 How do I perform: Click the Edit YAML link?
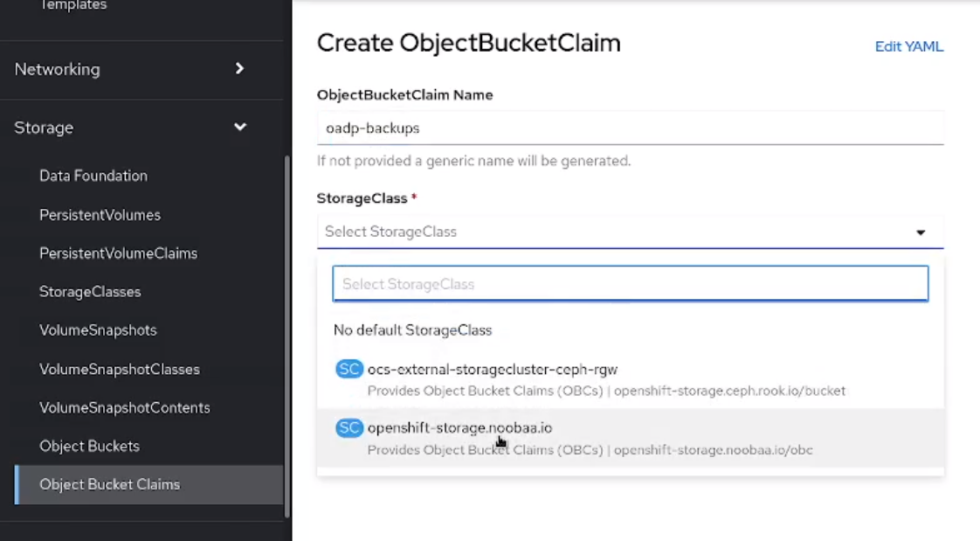(909, 46)
